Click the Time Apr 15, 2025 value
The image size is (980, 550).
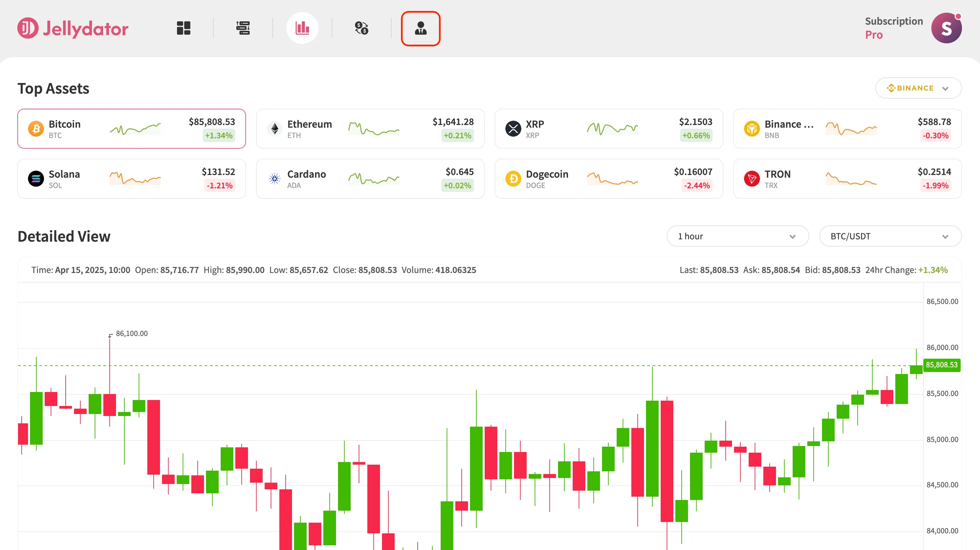point(92,270)
